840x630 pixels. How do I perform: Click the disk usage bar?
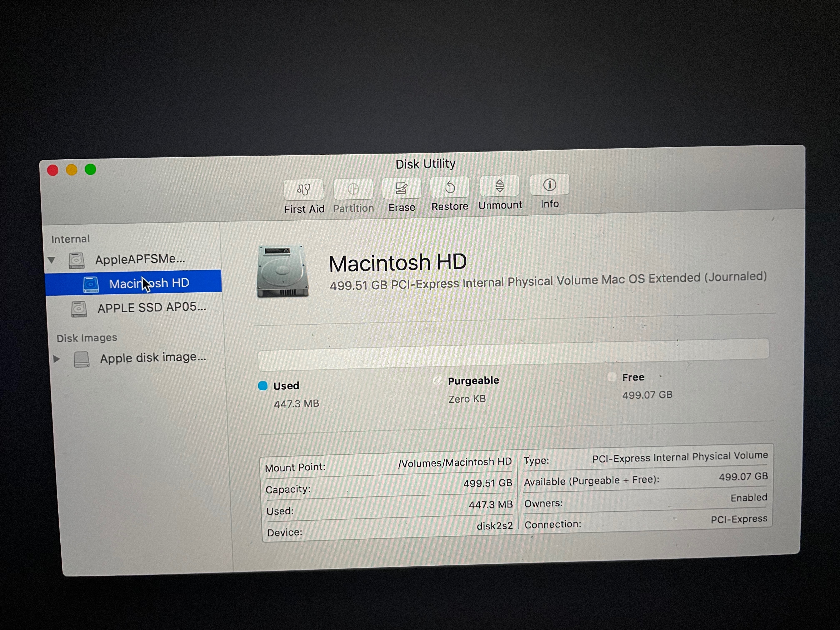(513, 354)
